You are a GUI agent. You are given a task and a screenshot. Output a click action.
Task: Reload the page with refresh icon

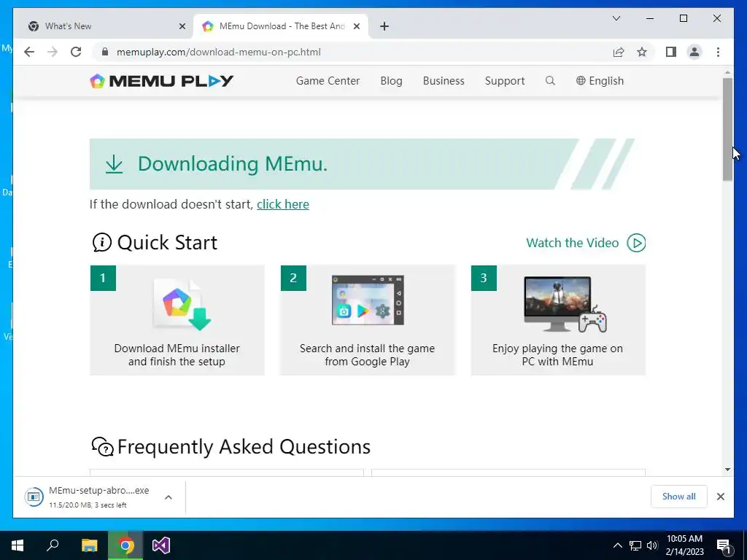(76, 52)
